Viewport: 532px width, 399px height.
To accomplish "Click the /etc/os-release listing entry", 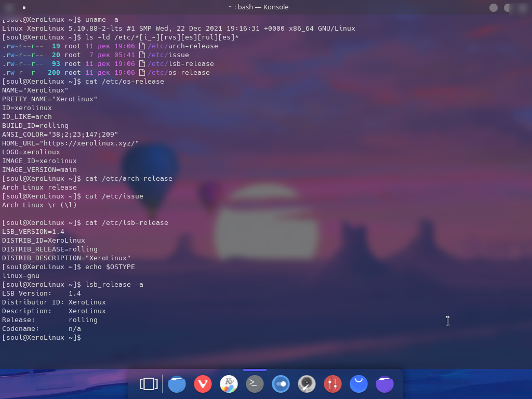I will click(x=179, y=73).
